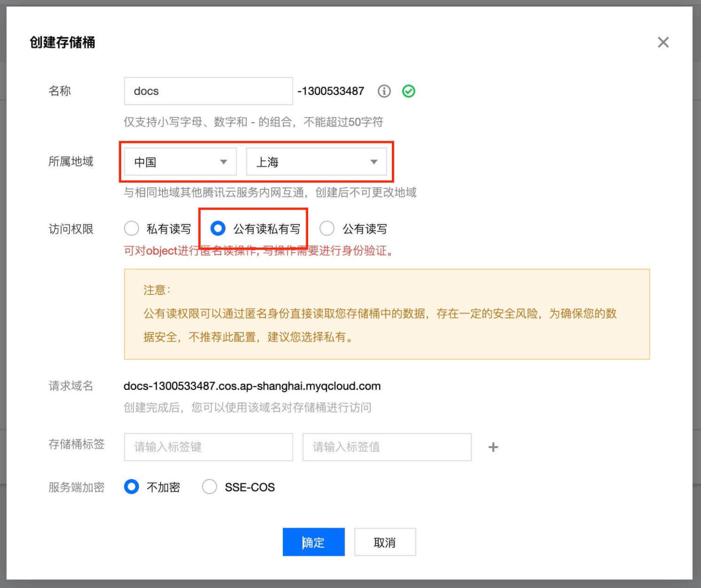Screen dimensions: 701x588
Task: Click the green name validation checkmark
Action: pos(409,91)
